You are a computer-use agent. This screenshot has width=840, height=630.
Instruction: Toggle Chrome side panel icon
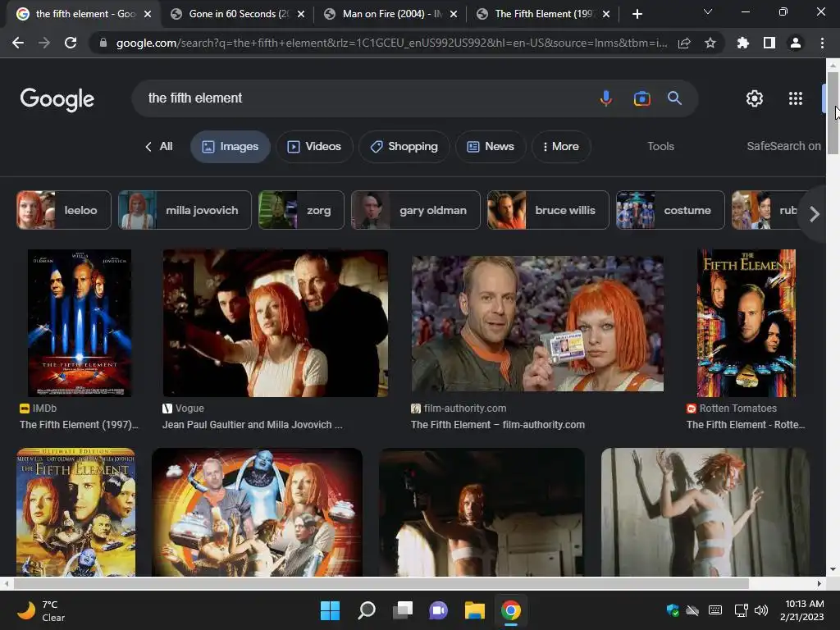769,43
